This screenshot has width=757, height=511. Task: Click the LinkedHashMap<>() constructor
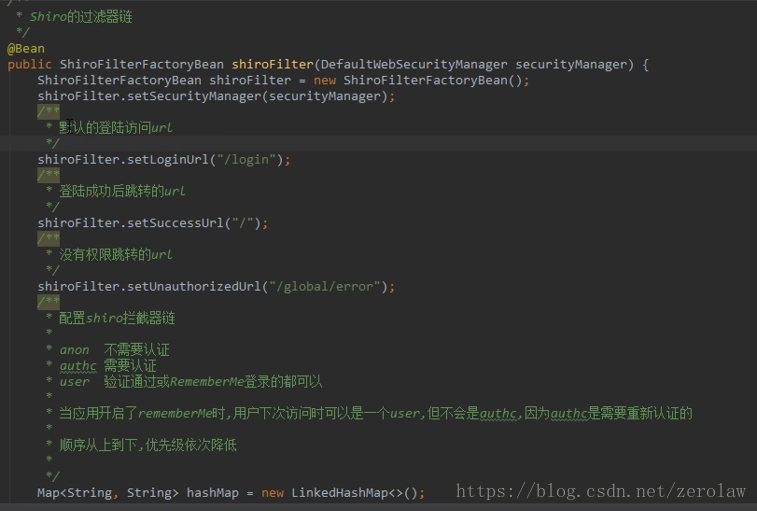pos(354,493)
